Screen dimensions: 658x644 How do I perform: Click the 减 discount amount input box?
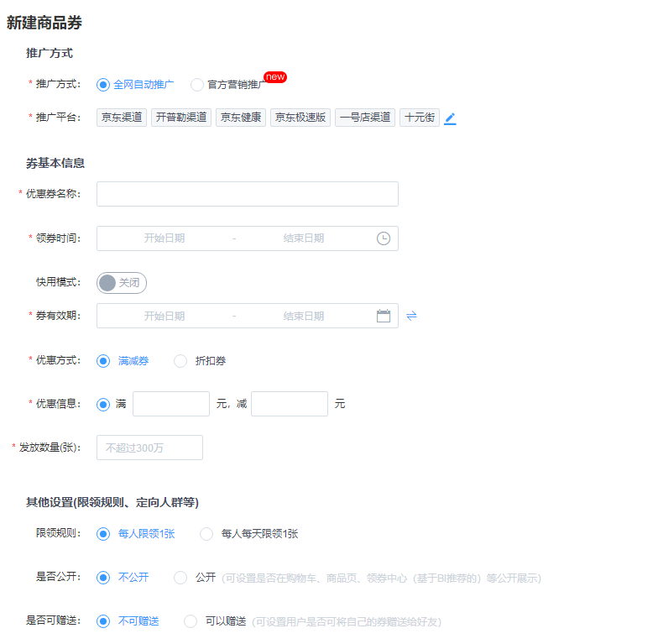click(289, 404)
